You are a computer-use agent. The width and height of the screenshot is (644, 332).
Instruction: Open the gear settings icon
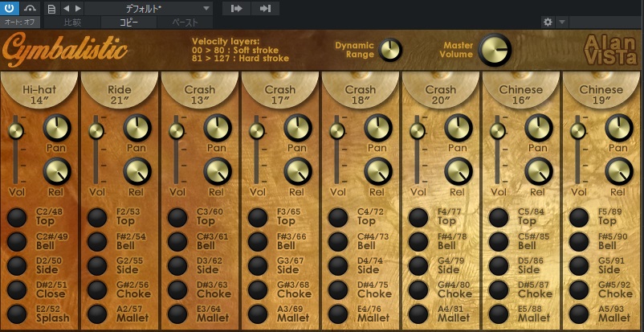pos(548,23)
